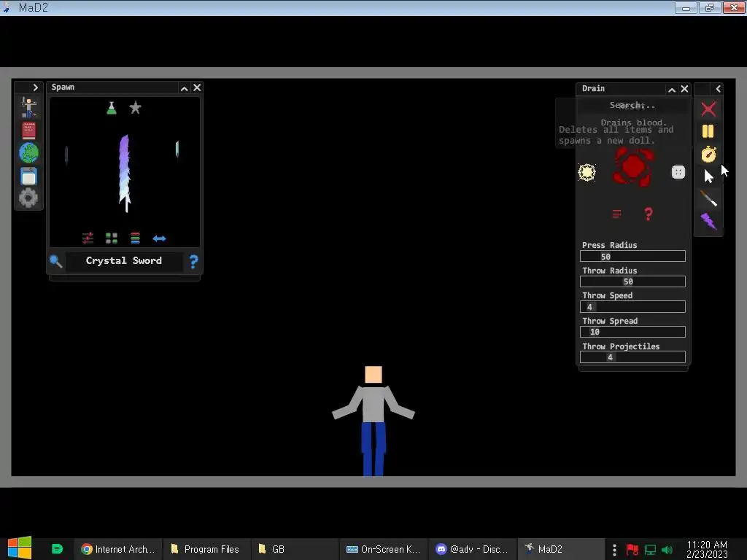This screenshot has width=747, height=560.
Task: Open the blue help question mark in Spawn panel
Action: (x=193, y=262)
